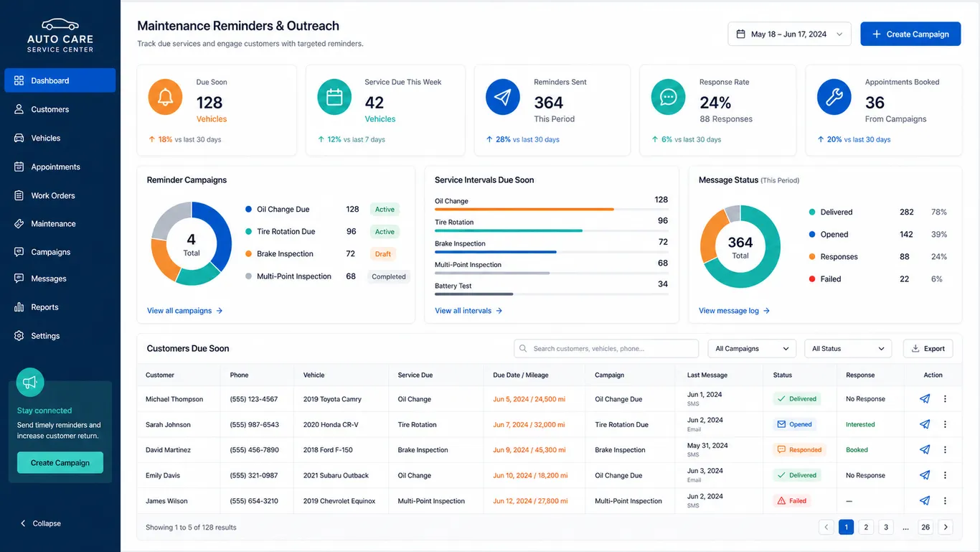Click the paper plane Reminders Sent icon
This screenshot has width=980, height=552.
[x=503, y=98]
